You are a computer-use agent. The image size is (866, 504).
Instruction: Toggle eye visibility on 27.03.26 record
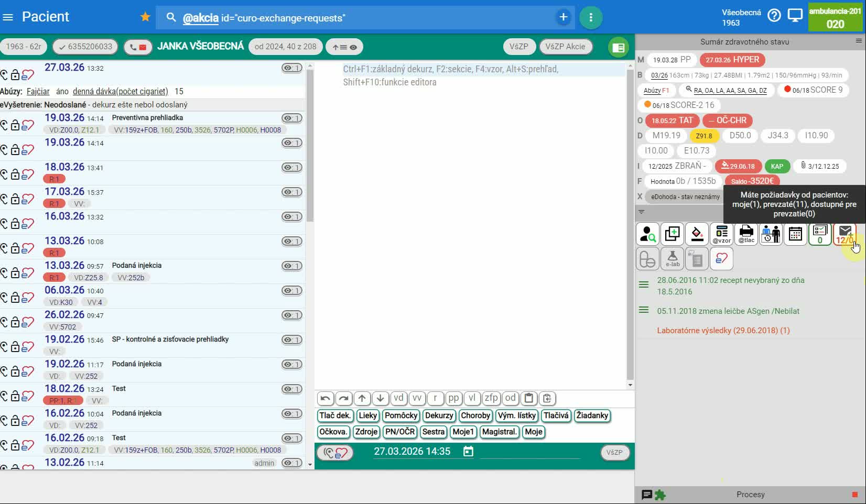291,68
